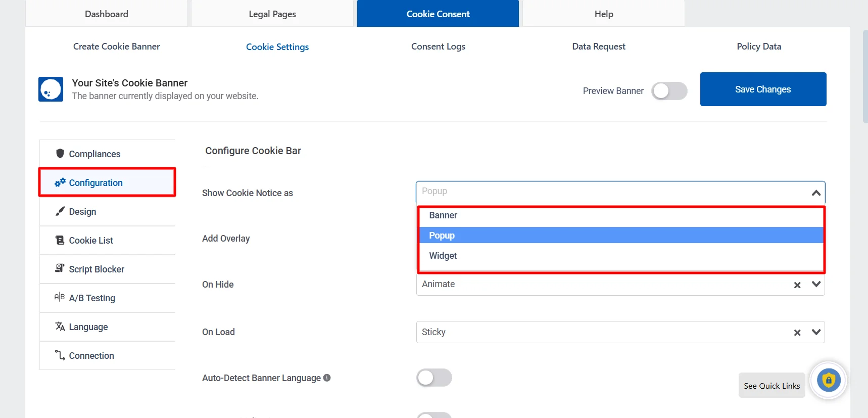Click the list icon beside Cookie List
This screenshot has height=418, width=868.
tap(60, 240)
